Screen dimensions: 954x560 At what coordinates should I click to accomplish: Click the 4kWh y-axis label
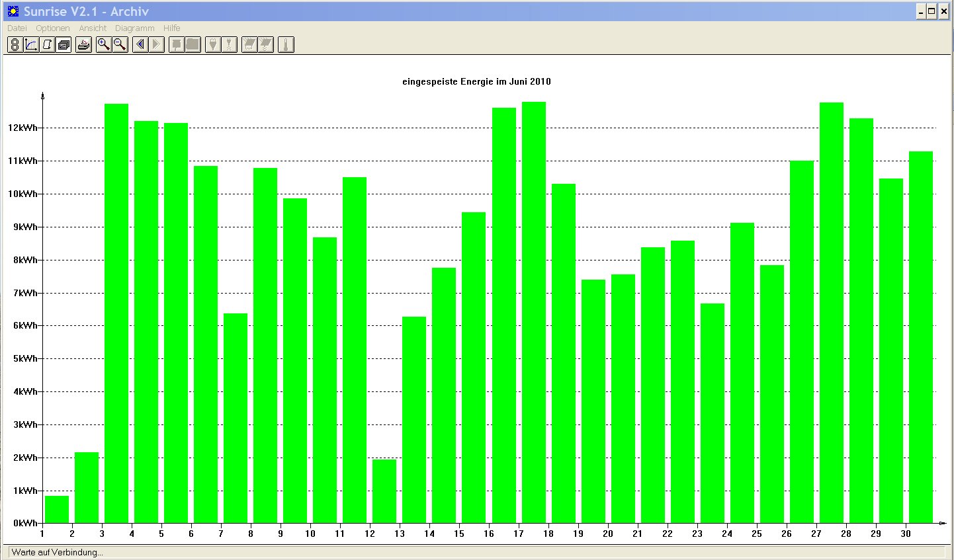point(25,391)
